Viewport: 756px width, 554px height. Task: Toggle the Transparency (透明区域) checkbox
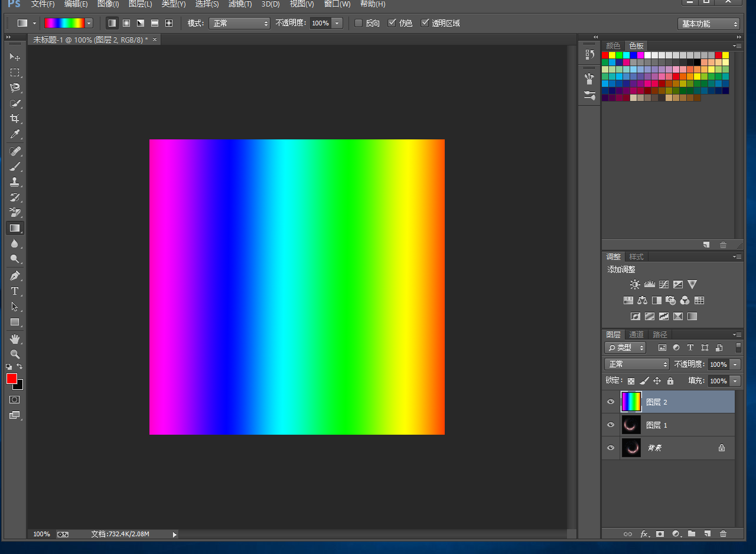click(x=425, y=23)
